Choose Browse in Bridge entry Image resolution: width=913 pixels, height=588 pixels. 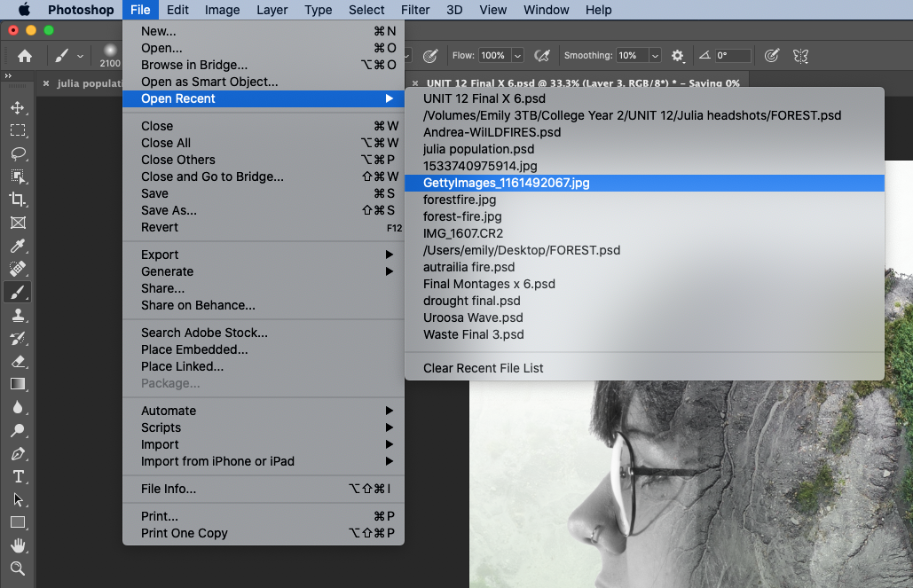click(264, 65)
